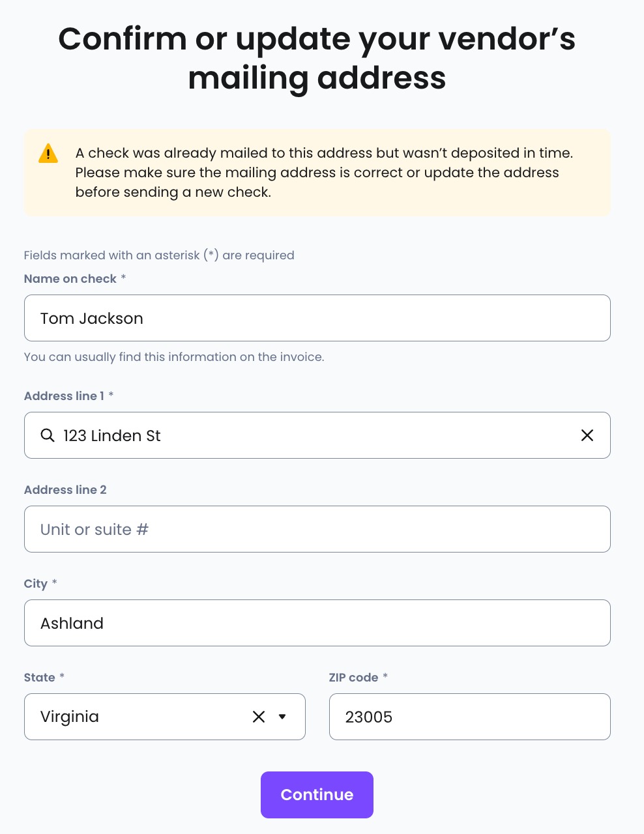
Task: Open the Virginia state combo box
Action: (x=165, y=717)
